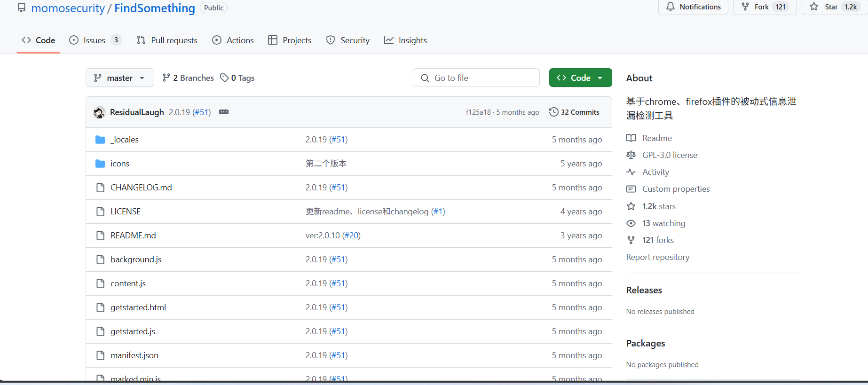Click the _locales folder icon
The image size is (868, 385).
[100, 140]
